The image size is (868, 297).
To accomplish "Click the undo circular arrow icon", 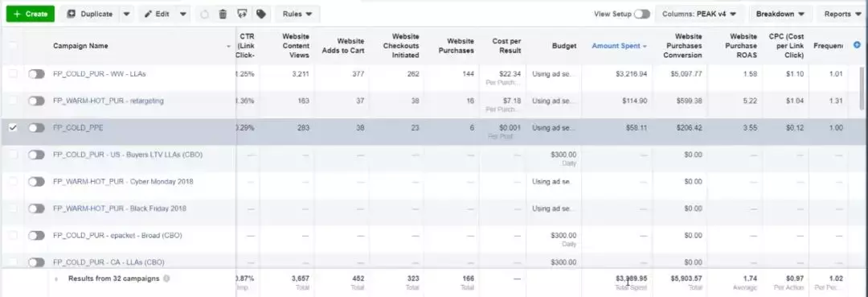I will [204, 14].
